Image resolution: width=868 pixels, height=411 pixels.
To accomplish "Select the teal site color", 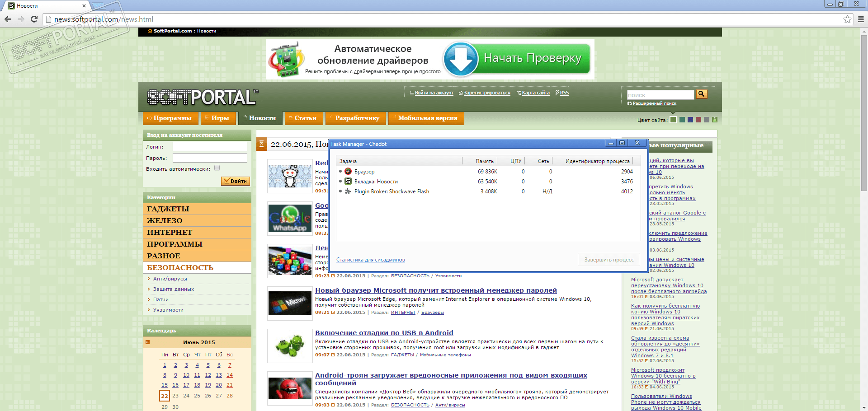I will pos(682,120).
